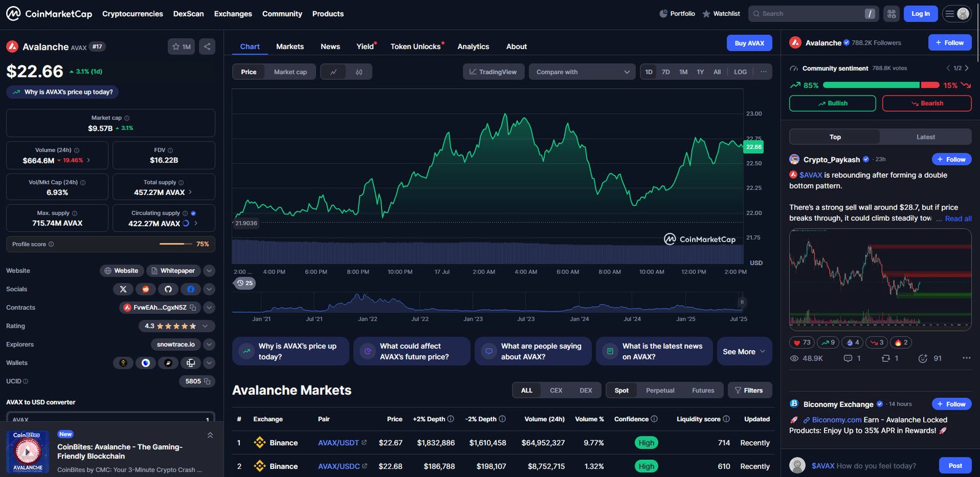Pause the chart timeline playback button

(x=742, y=302)
